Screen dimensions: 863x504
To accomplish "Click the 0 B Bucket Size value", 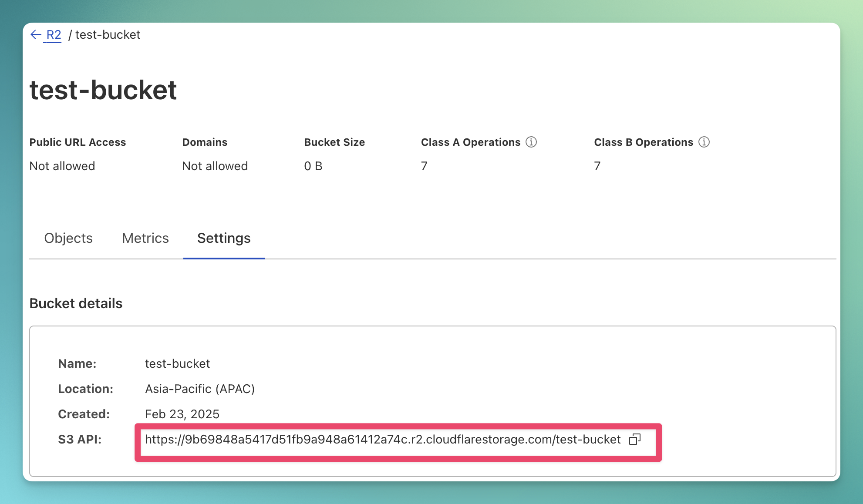I will [x=313, y=166].
